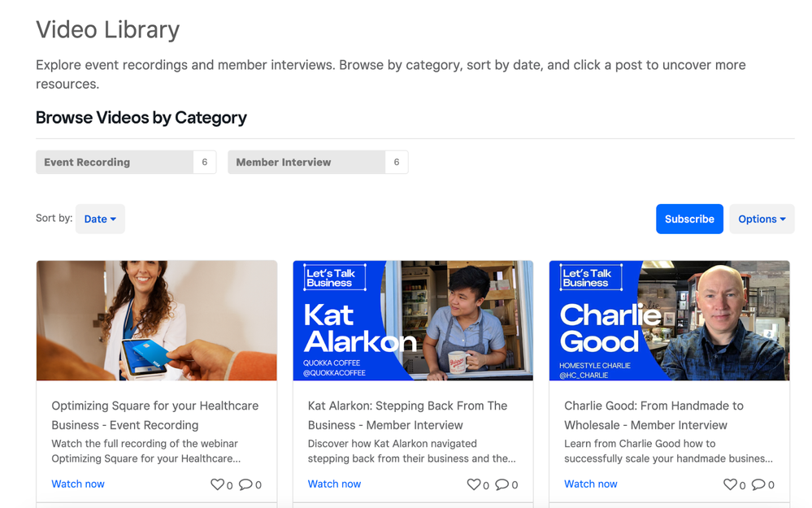Screen dimensions: 812x508
Task: Click Watch now for Kat Alarkon interview
Action: [334, 484]
